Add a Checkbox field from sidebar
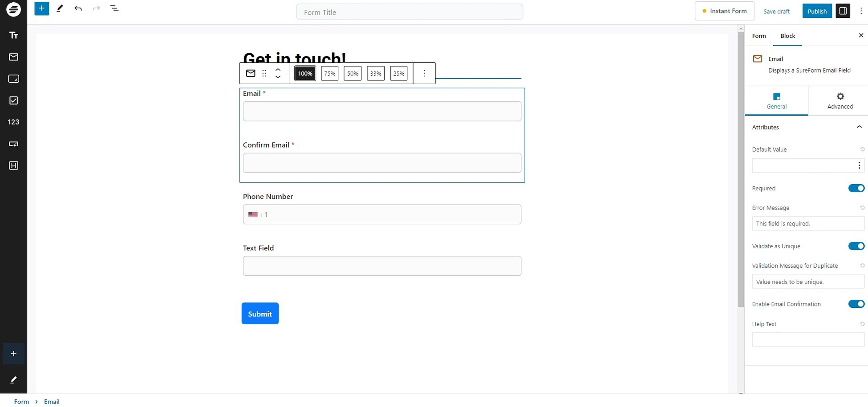The width and height of the screenshot is (868, 407). pos(14,101)
